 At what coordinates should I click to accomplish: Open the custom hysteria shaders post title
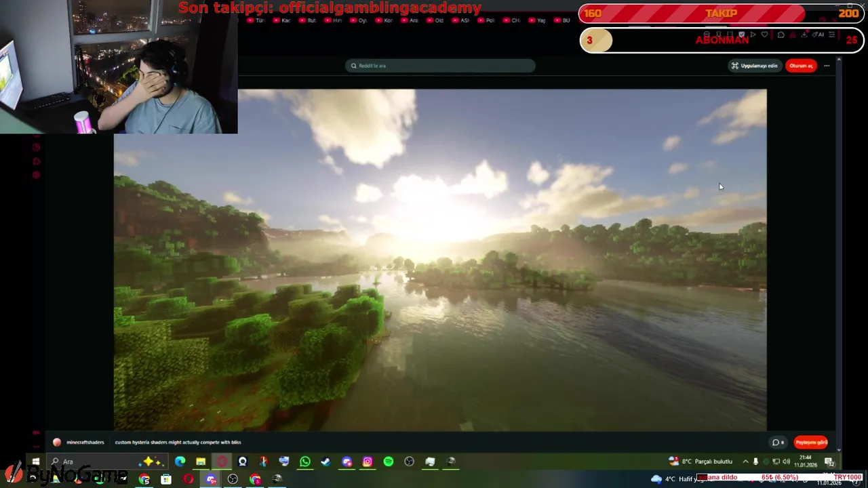click(x=178, y=442)
